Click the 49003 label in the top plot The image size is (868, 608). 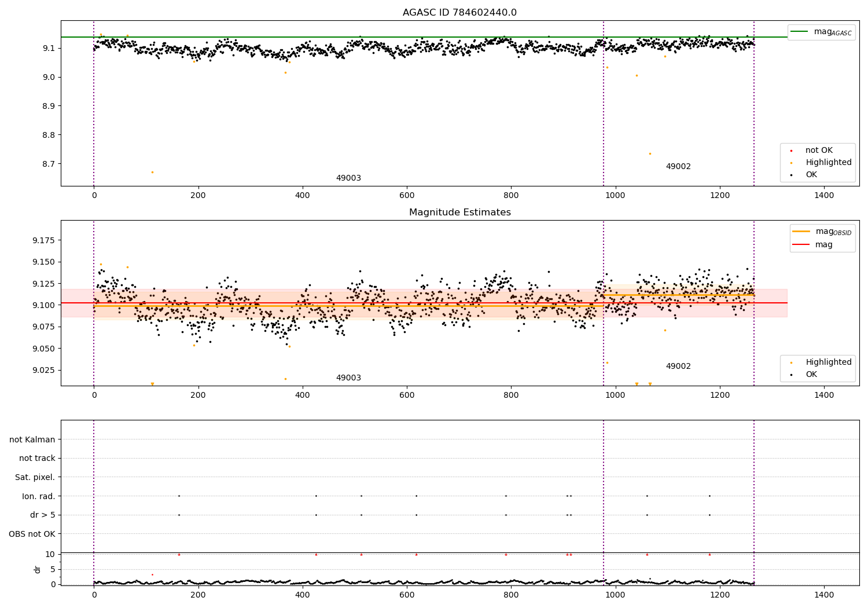(x=348, y=178)
